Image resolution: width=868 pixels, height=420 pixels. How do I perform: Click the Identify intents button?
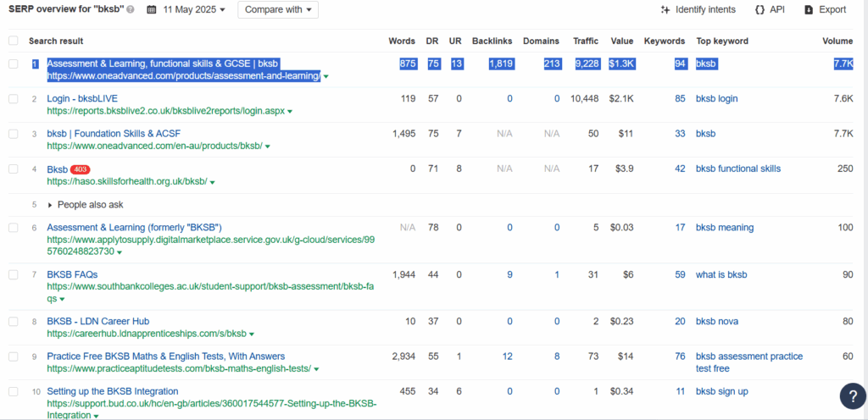[698, 9]
